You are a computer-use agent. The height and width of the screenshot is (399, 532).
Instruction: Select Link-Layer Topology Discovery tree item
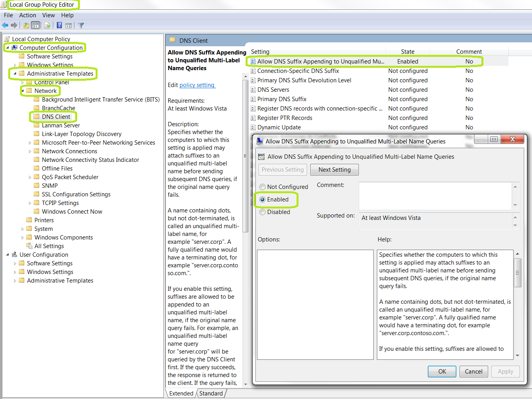pos(81,134)
